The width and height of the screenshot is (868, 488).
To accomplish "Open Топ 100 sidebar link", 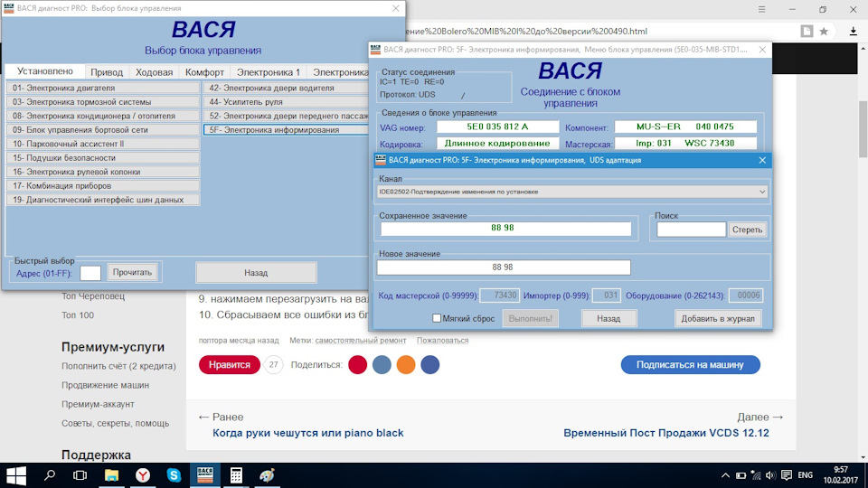I will tap(78, 314).
